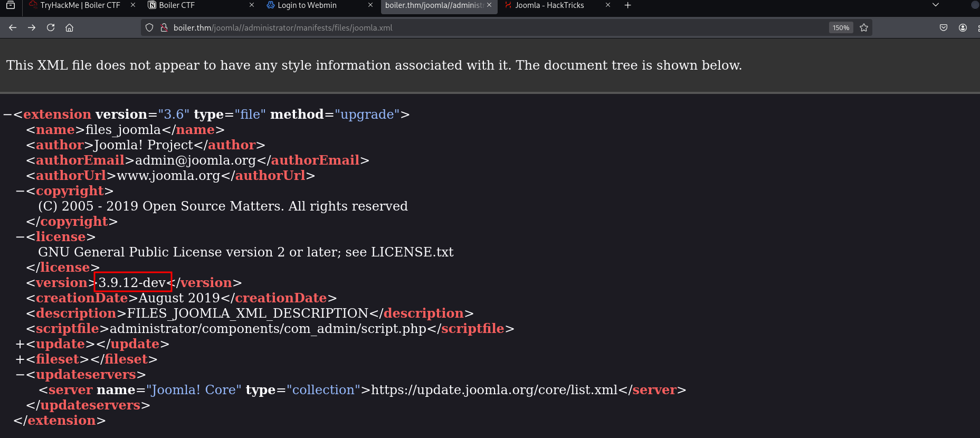Expand the collapsed fileset node

(20, 359)
